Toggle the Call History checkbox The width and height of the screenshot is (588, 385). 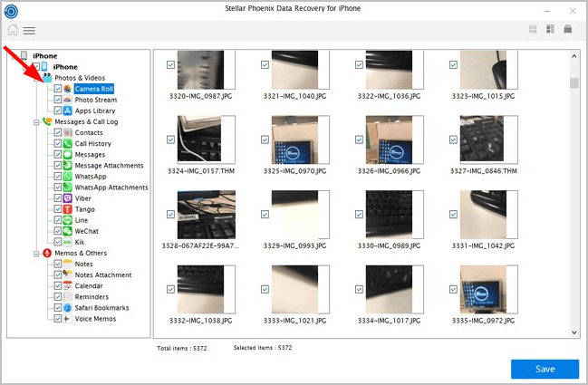58,143
